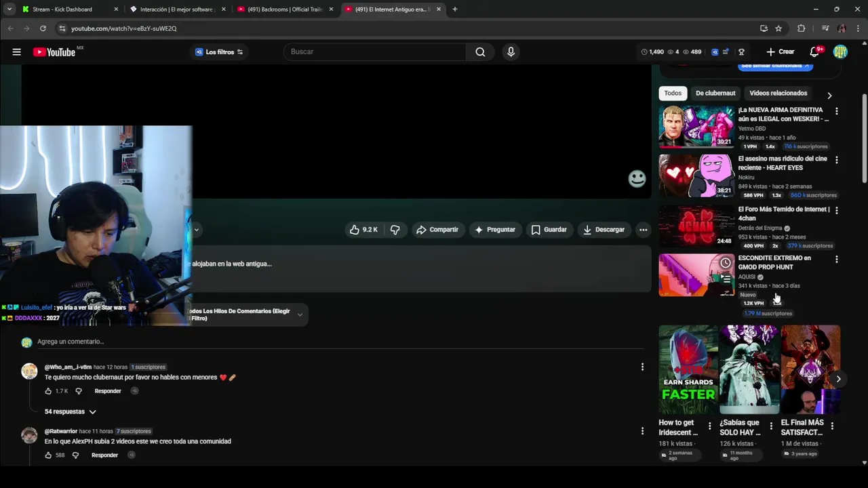Switch to Backrooms Official Trailer tab
This screenshot has height=488, width=868.
point(285,9)
